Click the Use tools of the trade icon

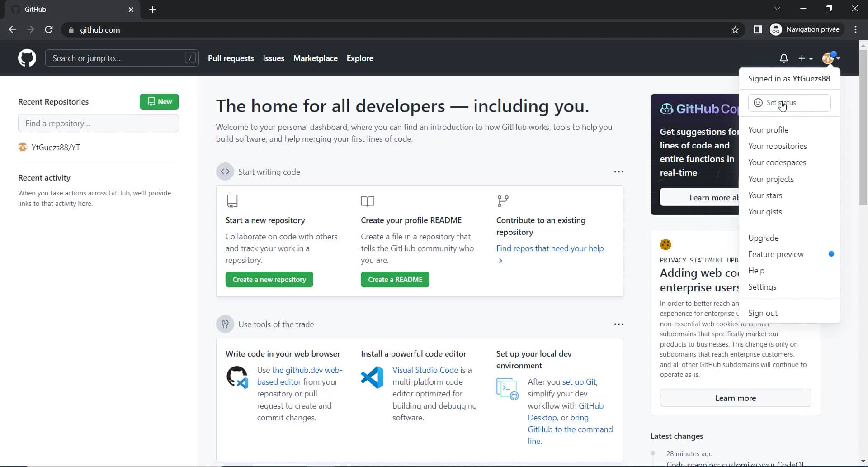225,324
